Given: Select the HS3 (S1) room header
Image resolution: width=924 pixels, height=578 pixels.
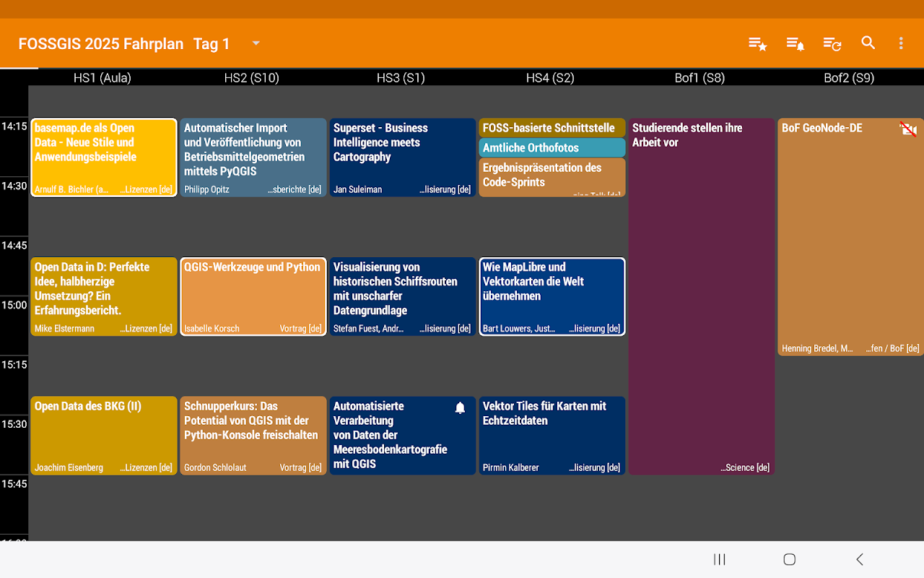Looking at the screenshot, I should coord(401,78).
